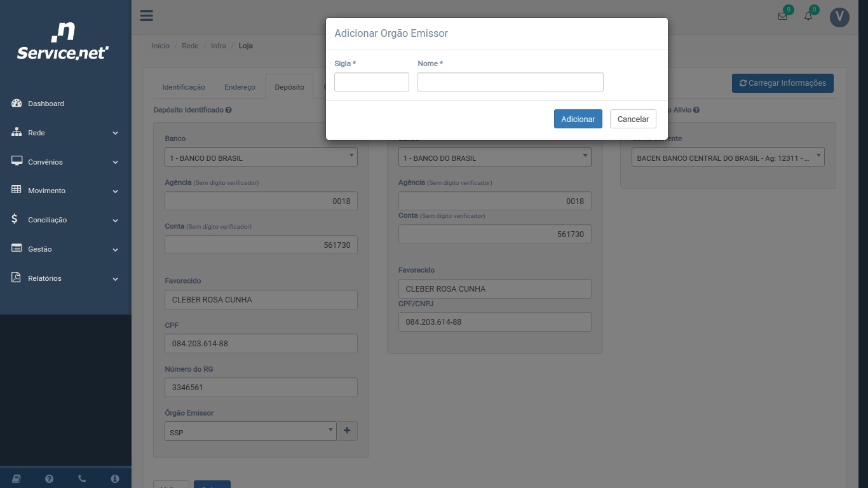Click help icon next to Depósito Identificado
The width and height of the screenshot is (868, 488).
coord(229,110)
